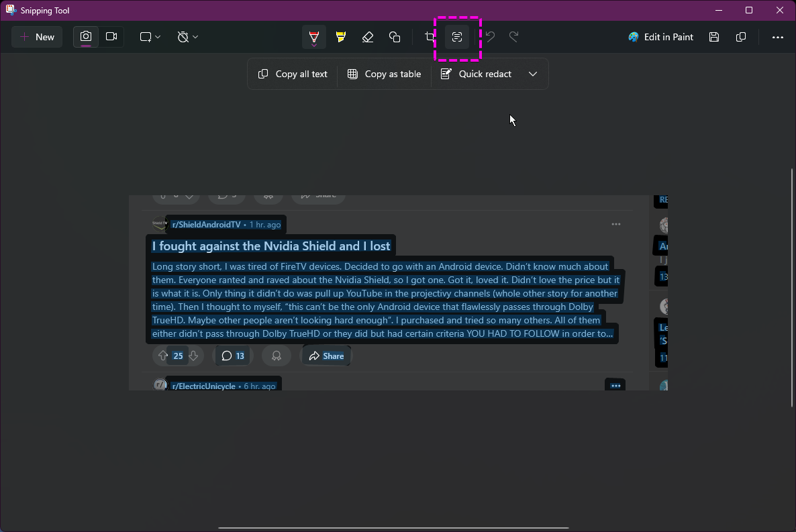796x532 pixels.
Task: Click the award icon in the Nvidia post
Action: pyautogui.click(x=277, y=356)
